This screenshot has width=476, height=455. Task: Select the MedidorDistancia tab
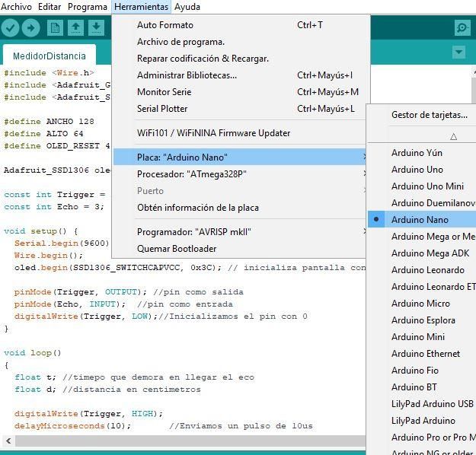tap(50, 56)
